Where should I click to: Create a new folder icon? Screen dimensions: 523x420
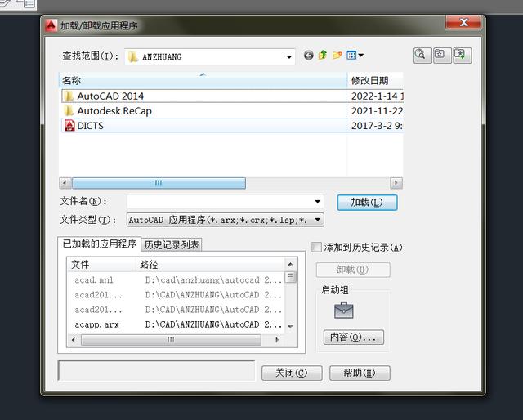pos(337,55)
